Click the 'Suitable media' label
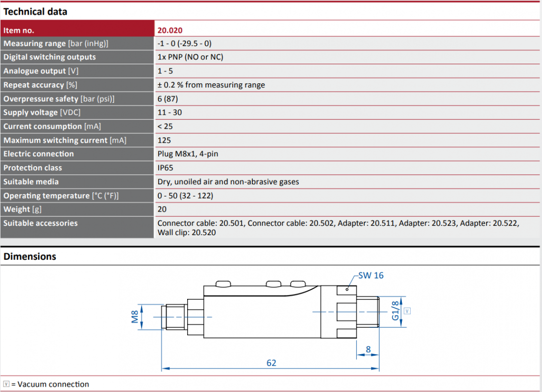The width and height of the screenshot is (542, 392). [31, 182]
